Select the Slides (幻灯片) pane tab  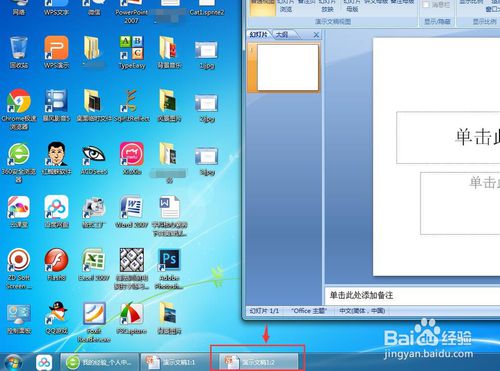coord(259,34)
